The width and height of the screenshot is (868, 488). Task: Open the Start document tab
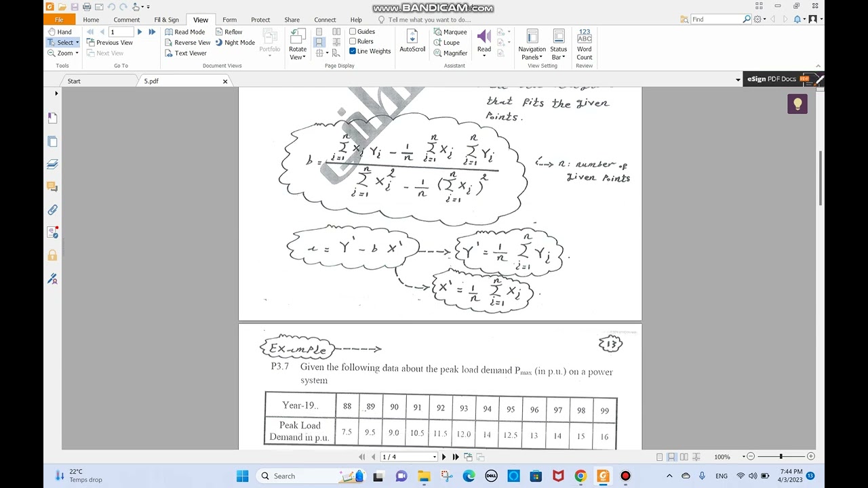click(x=74, y=81)
